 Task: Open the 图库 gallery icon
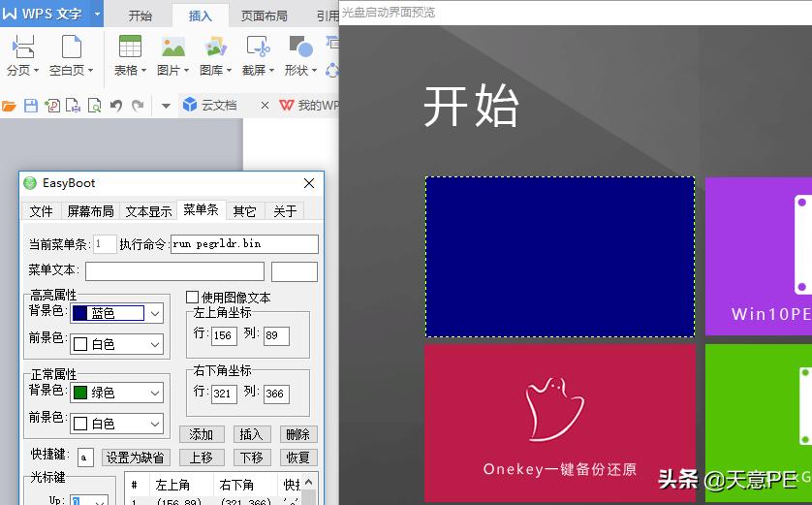pyautogui.click(x=216, y=47)
